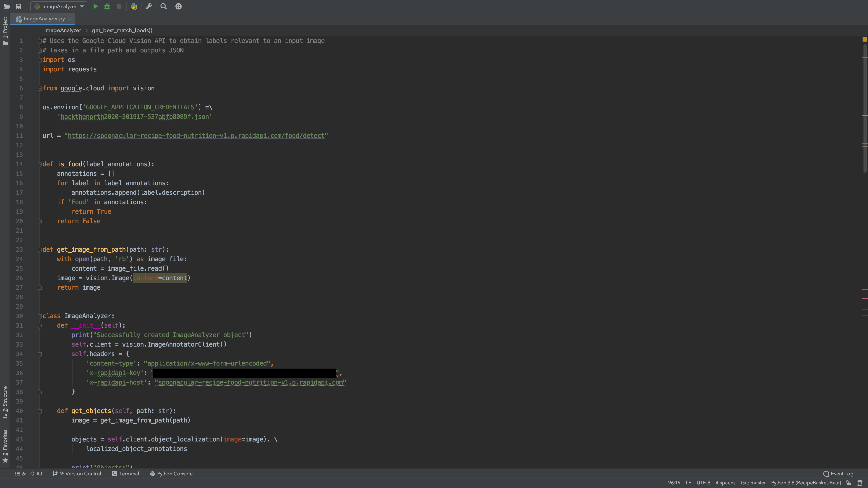Collapse the is_food function fold marker
This screenshot has width=868, height=488.
pos(40,164)
